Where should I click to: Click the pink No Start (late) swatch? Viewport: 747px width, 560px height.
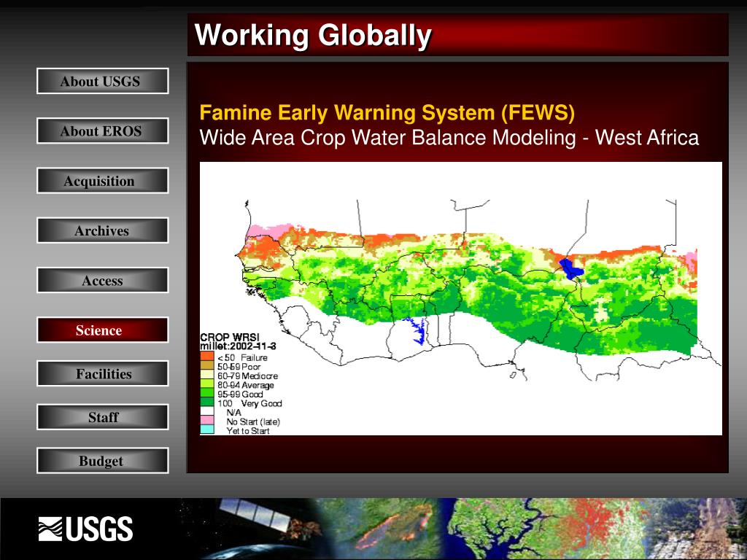coord(207,421)
